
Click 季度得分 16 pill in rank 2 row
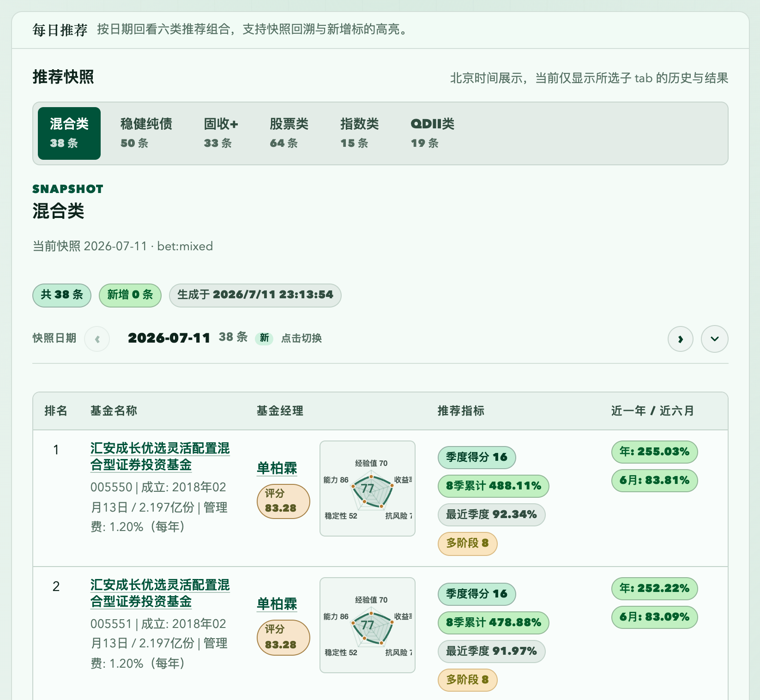click(477, 594)
